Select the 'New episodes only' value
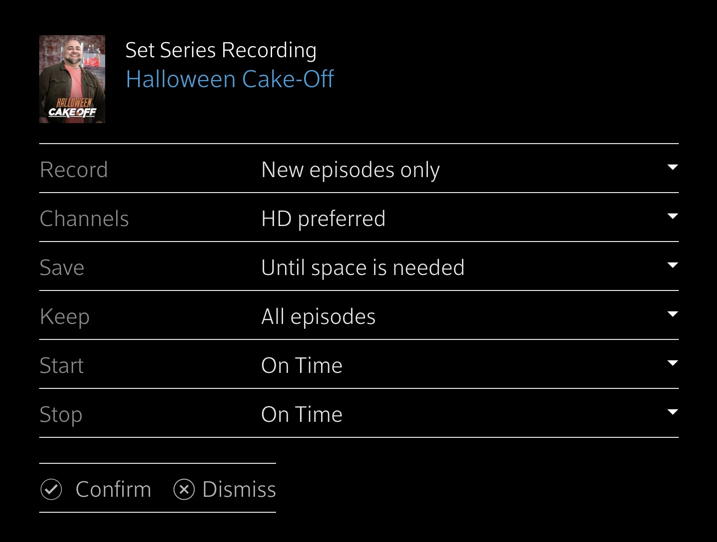 tap(350, 170)
